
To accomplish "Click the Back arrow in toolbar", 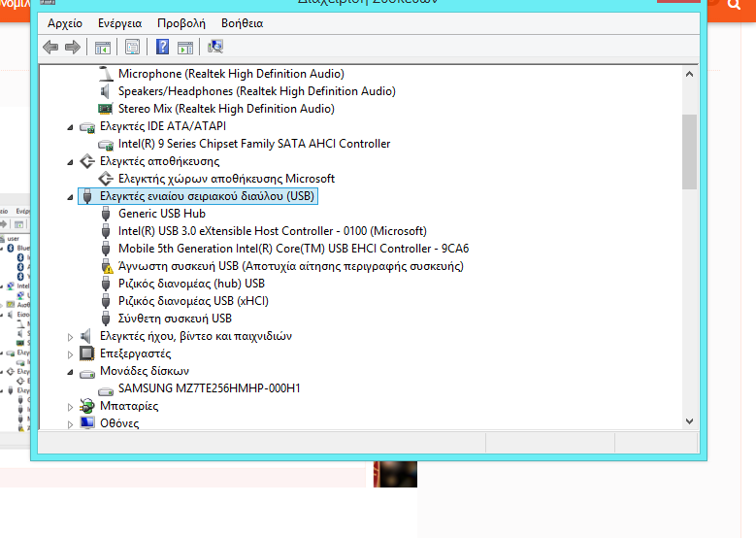I will (50, 47).
